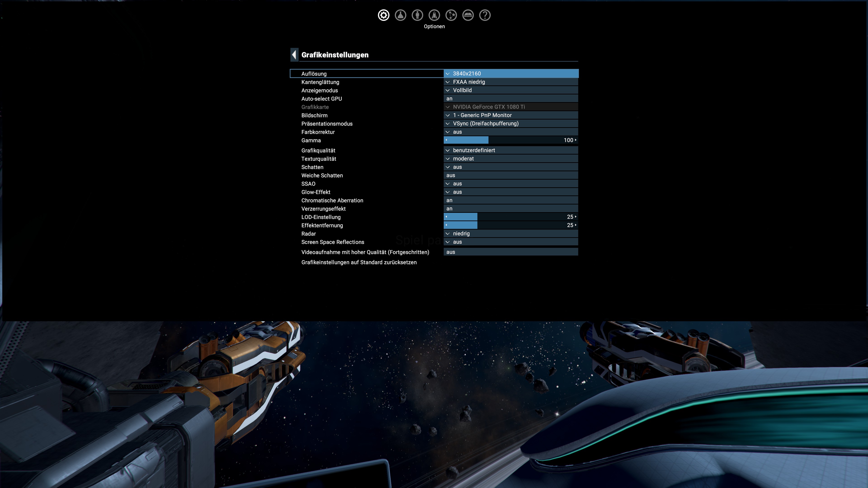Open the player person icon menu
Image resolution: width=868 pixels, height=488 pixels.
pos(417,15)
